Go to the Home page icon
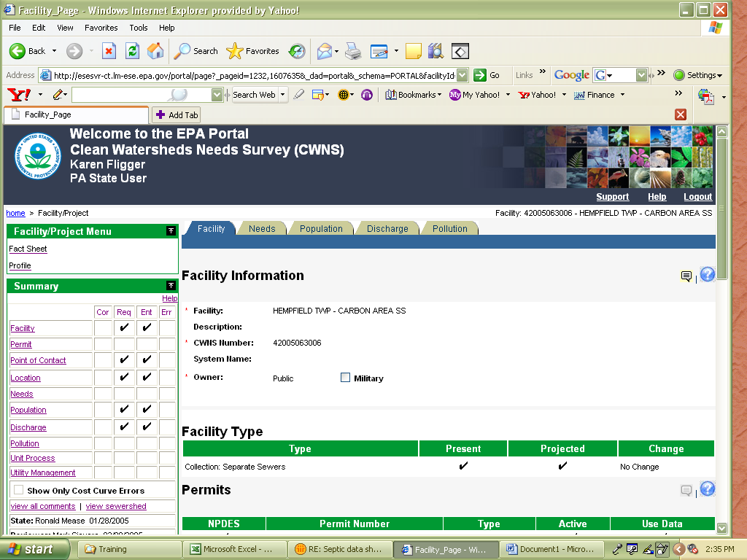 coord(155,50)
